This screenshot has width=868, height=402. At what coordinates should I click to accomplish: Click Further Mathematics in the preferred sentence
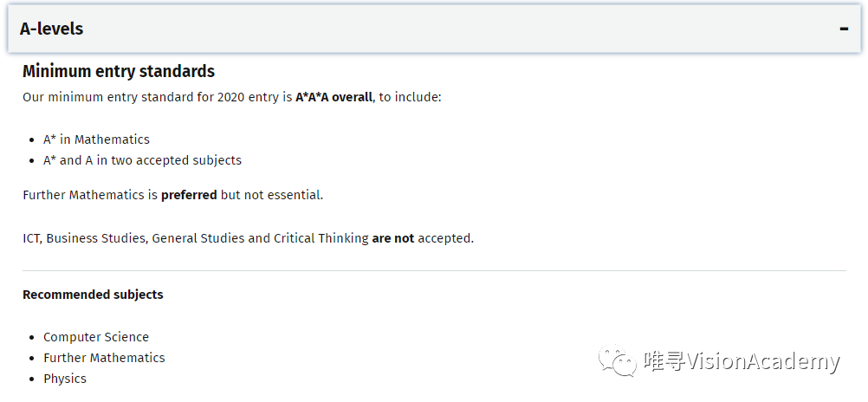(x=83, y=195)
